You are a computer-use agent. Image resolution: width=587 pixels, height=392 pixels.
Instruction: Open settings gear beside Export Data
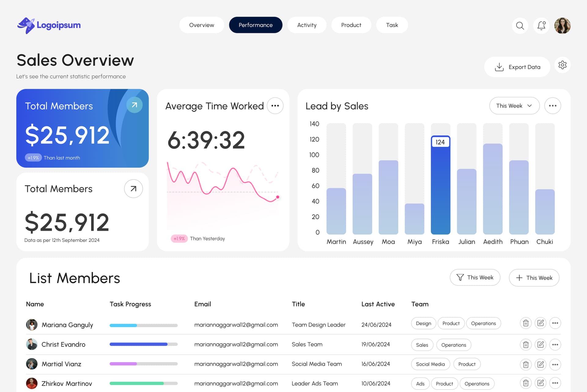[562, 65]
